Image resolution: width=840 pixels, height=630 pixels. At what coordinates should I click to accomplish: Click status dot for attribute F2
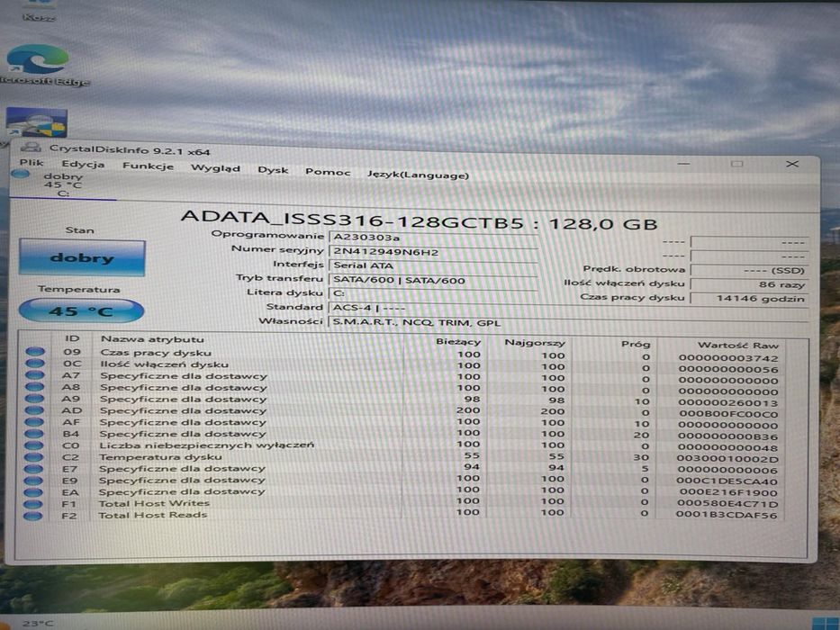point(32,516)
